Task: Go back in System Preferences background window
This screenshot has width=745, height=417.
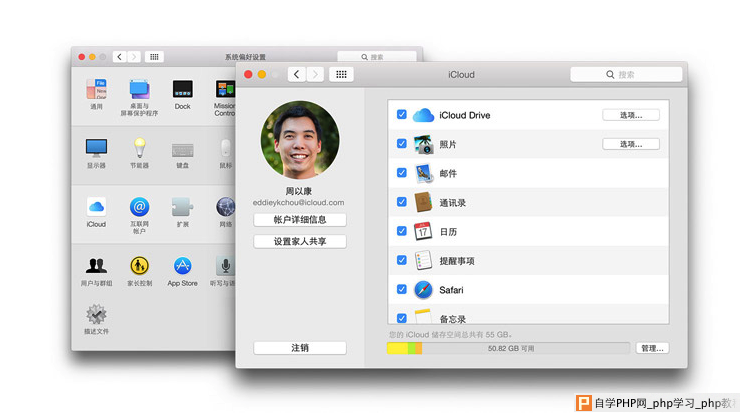Action: point(120,57)
